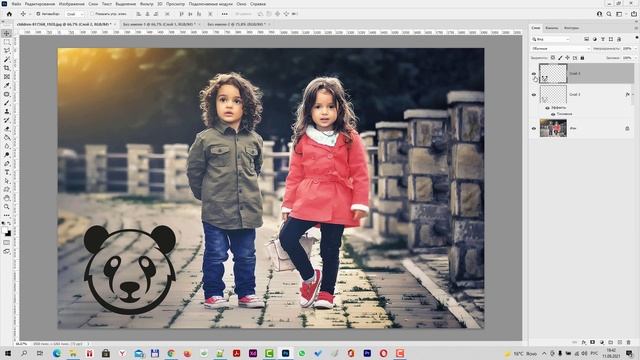Select the Eraser tool

[7, 129]
